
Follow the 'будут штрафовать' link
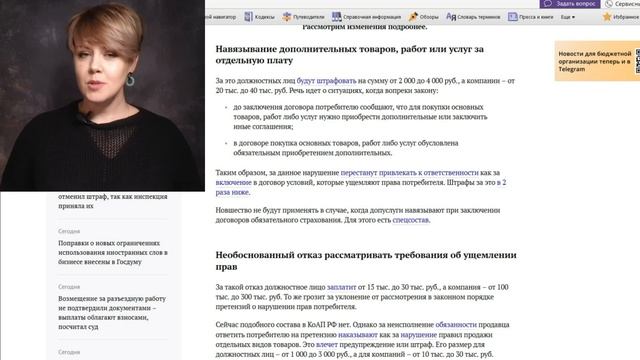click(326, 81)
